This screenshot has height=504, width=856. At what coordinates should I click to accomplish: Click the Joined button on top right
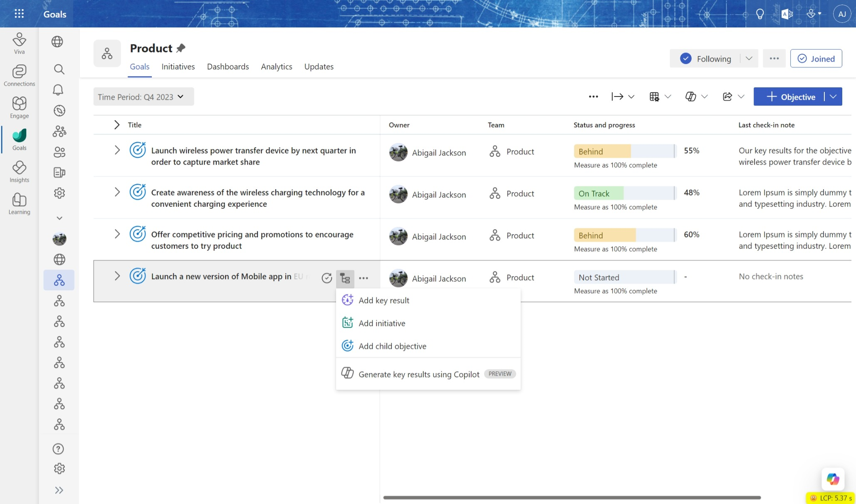[x=816, y=58]
